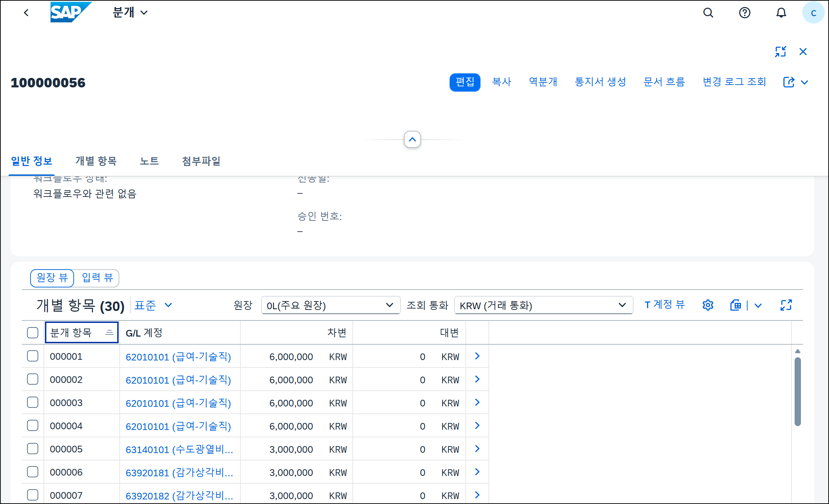Toggle the select-all header checkbox
Image resolution: width=829 pixels, height=504 pixels.
pos(33,332)
